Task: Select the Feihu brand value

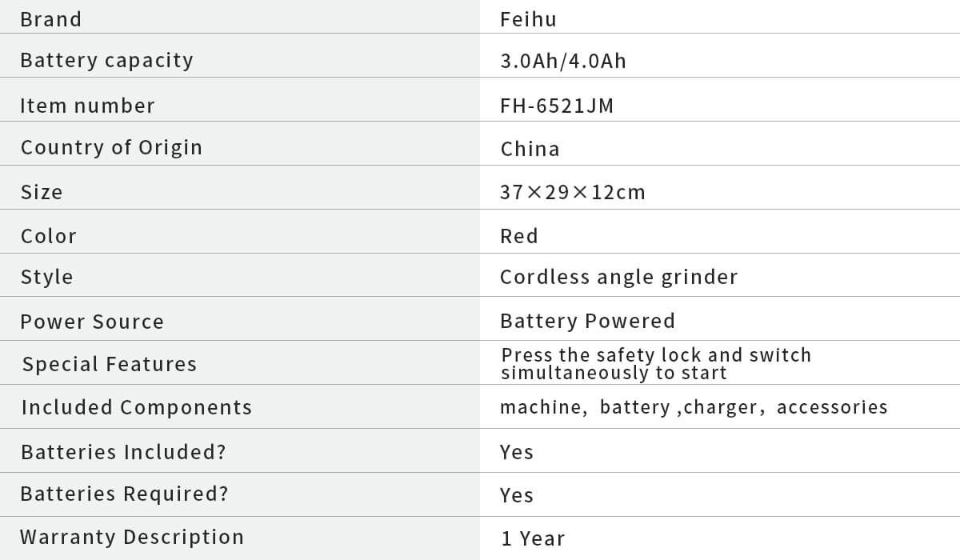Action: coord(528,19)
